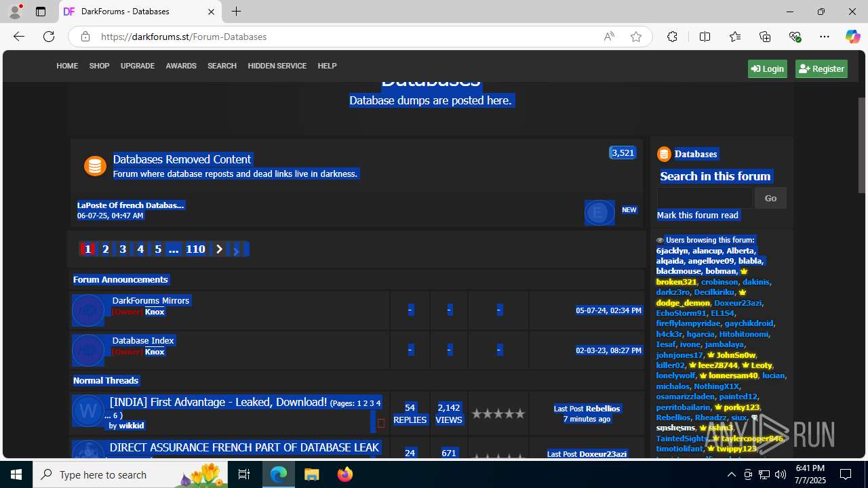Open volume control in system tray
The width and height of the screenshot is (868, 488).
click(781, 474)
